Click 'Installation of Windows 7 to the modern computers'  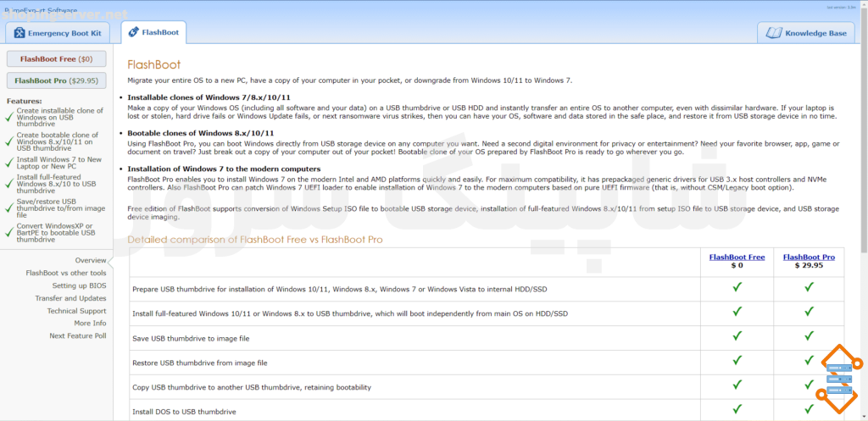click(224, 169)
